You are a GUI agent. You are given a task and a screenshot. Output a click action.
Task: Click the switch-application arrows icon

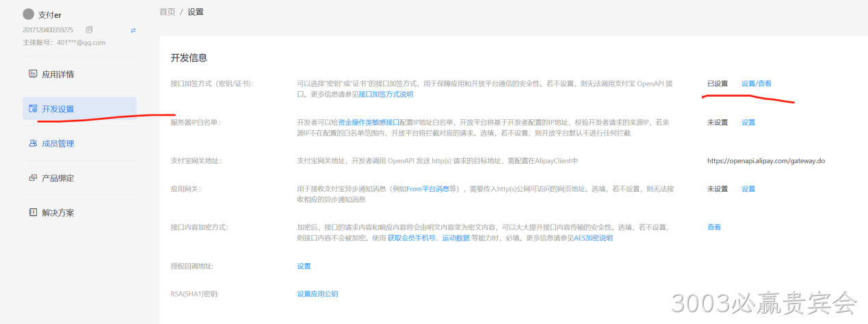coord(133,29)
